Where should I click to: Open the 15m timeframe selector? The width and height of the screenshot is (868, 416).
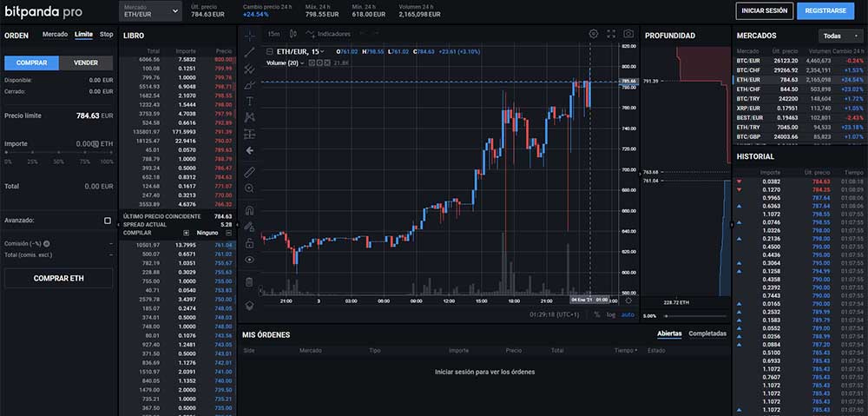click(x=273, y=34)
